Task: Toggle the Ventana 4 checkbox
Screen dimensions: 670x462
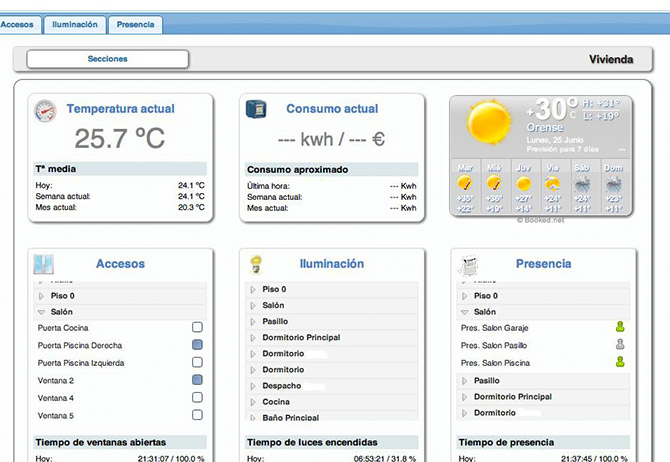Action: click(197, 397)
